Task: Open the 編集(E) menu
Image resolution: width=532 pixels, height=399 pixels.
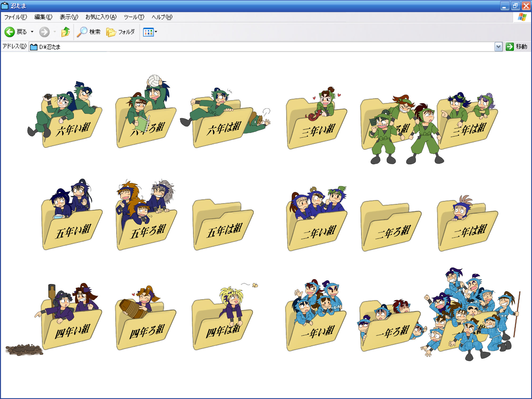Action: coord(43,17)
